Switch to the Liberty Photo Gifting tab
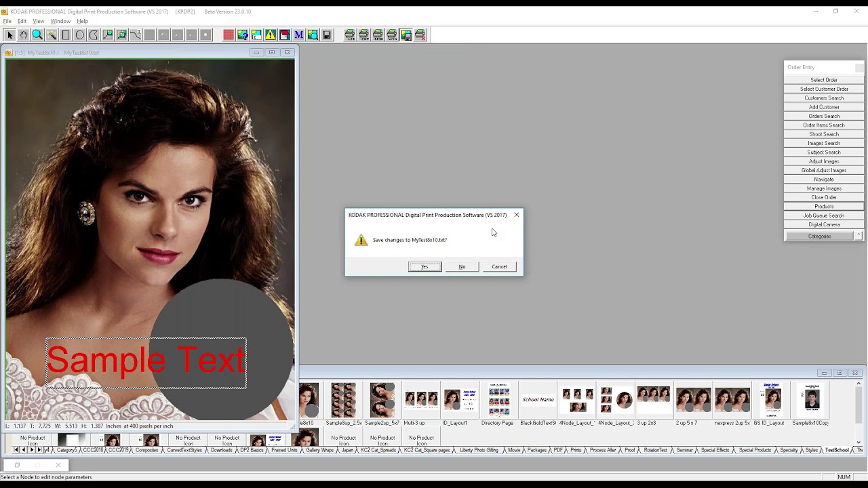This screenshot has width=868, height=488. 479,450
